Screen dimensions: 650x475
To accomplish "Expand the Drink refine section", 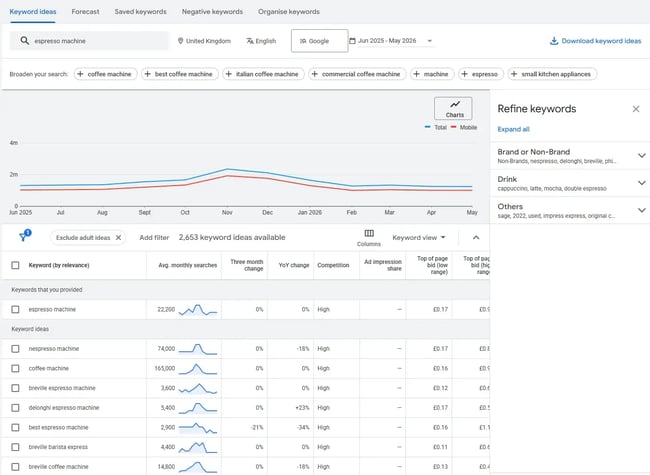I will pyautogui.click(x=642, y=183).
